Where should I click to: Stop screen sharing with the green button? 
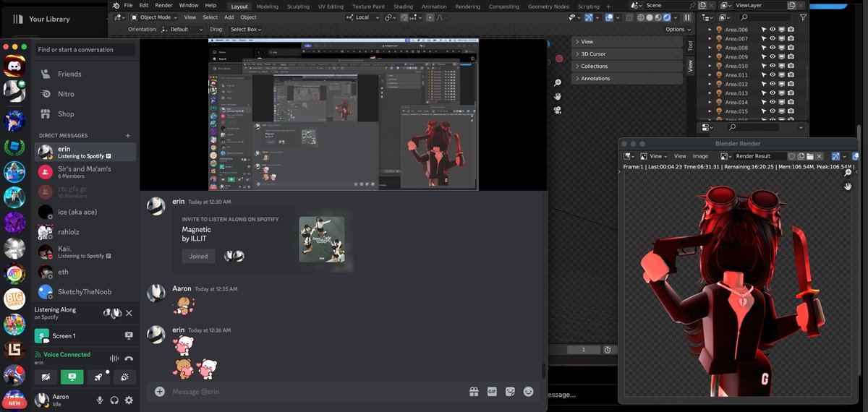(71, 377)
